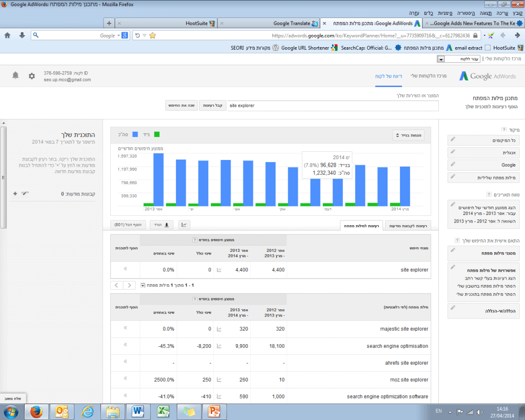Switch to the ad group ideas tab

[x=408, y=226]
